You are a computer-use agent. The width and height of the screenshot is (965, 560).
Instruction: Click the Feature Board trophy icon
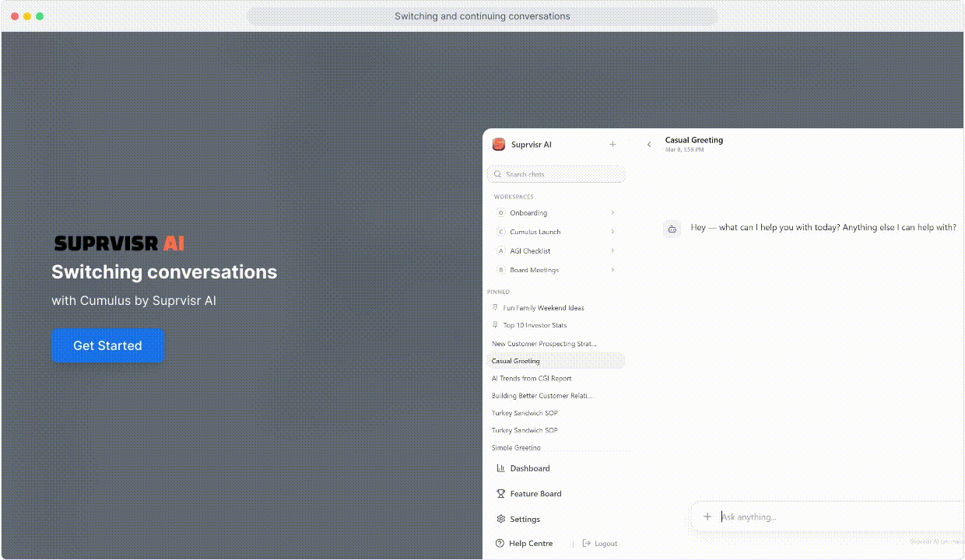pos(500,494)
